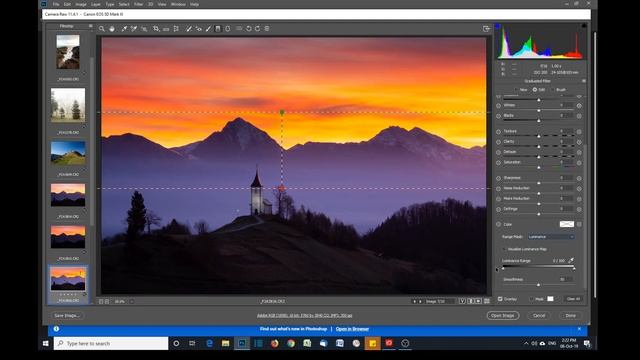Select the waterfall thumbnail in Filmstrip
The image size is (640, 360).
[x=68, y=52]
